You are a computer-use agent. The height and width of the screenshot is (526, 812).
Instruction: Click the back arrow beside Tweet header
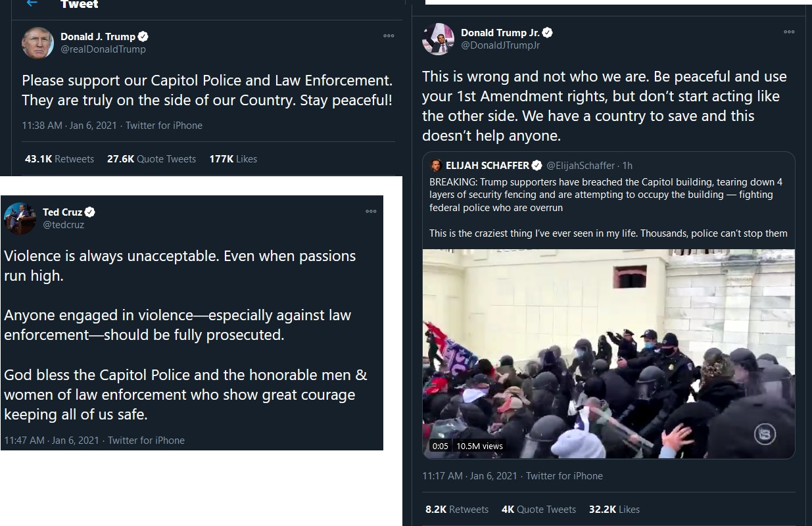(32, 4)
